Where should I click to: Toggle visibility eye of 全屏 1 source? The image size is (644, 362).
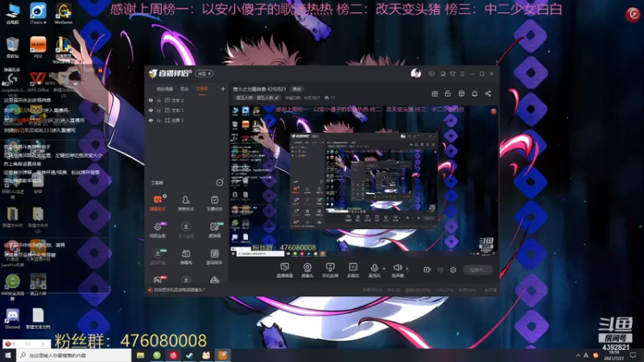point(151,120)
